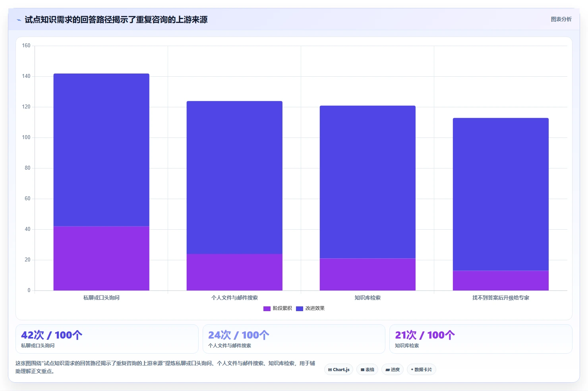This screenshot has width=588, height=391.
Task: Toggle the 阶段累积 legend purple swatch
Action: pos(267,309)
